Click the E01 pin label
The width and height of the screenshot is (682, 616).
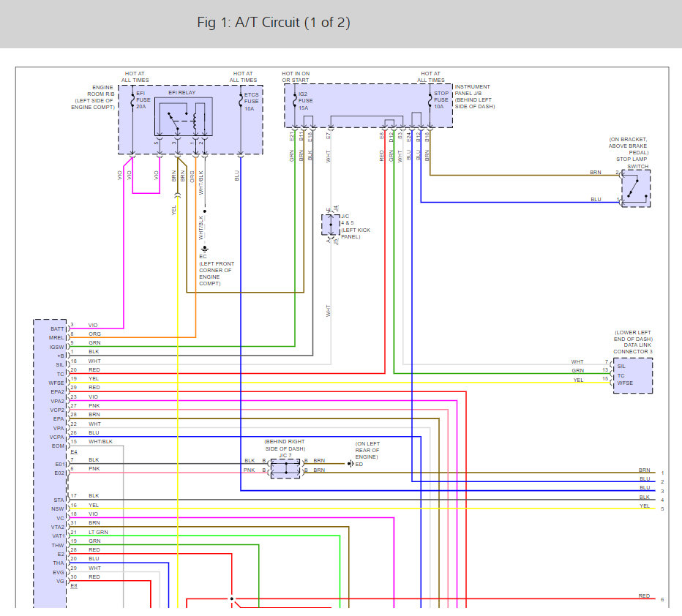59,465
